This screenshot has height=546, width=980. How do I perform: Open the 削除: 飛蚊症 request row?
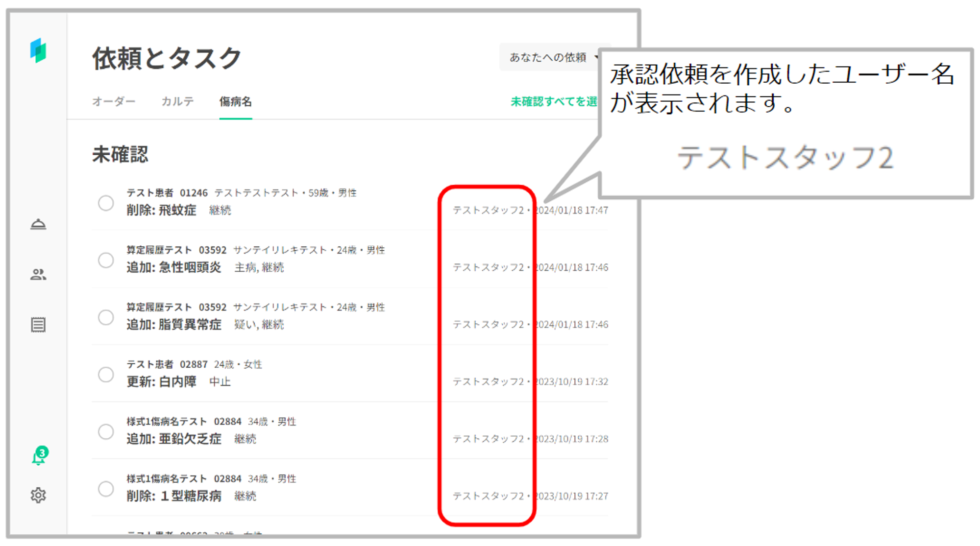(162, 211)
